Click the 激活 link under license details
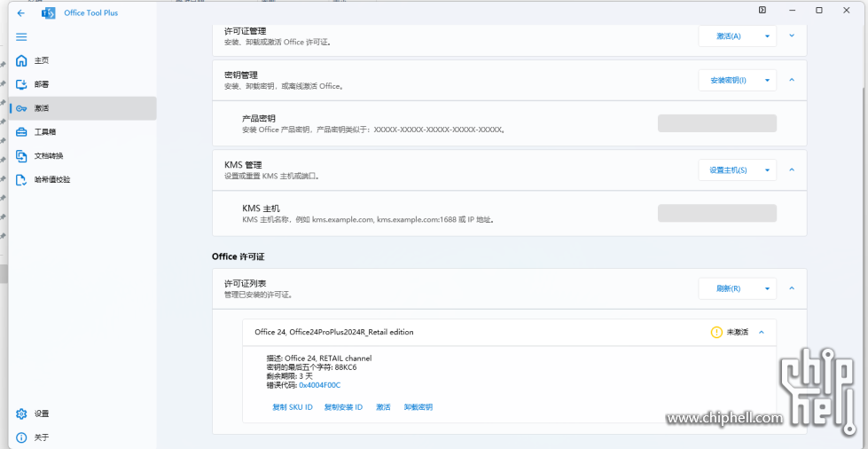This screenshot has width=868, height=449. pos(383,407)
